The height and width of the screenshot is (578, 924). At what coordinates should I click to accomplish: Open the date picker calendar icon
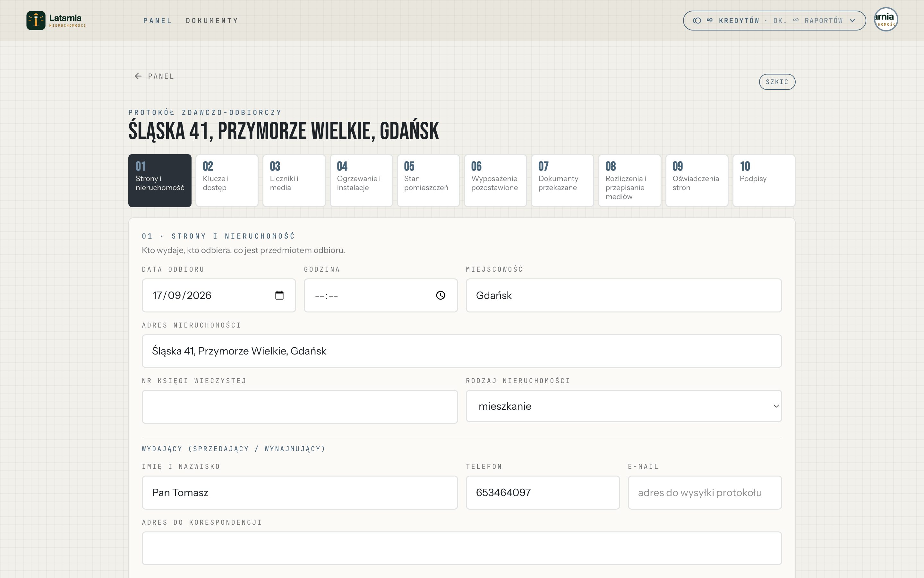coord(279,295)
